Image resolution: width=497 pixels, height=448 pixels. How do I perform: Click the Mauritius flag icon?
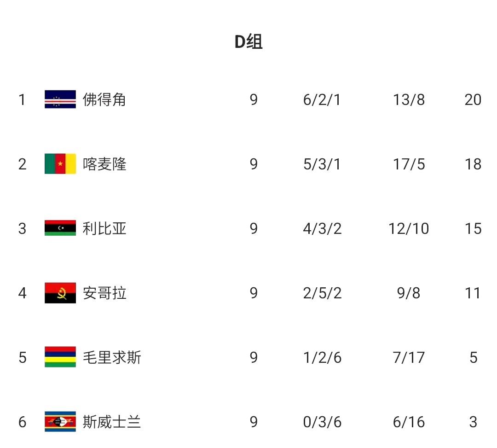(x=60, y=357)
